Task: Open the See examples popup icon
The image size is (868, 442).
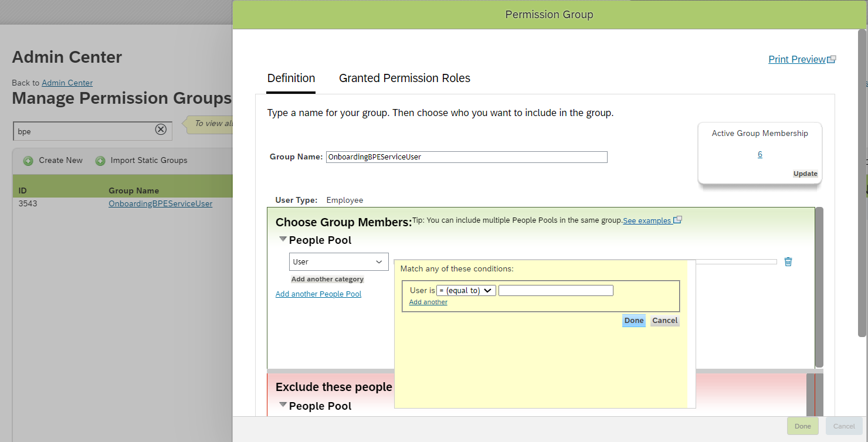Action: pos(677,219)
